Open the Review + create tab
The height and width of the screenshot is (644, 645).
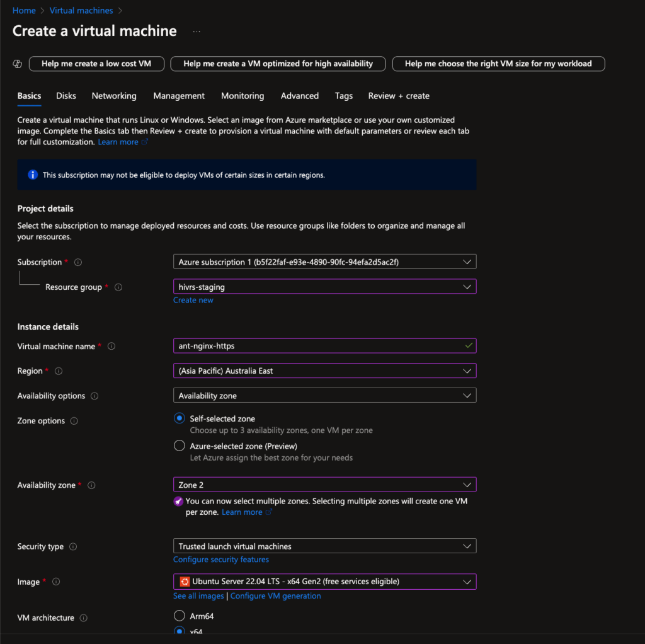(399, 96)
